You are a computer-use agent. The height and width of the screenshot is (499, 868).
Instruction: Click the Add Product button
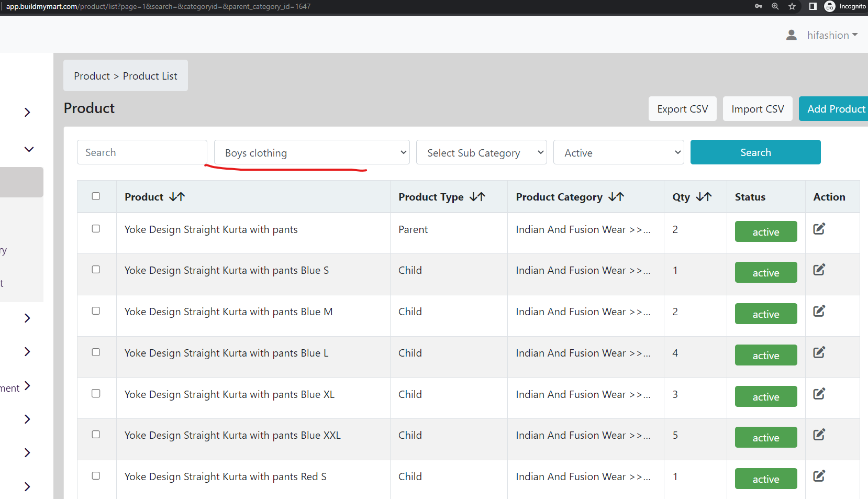click(x=833, y=109)
